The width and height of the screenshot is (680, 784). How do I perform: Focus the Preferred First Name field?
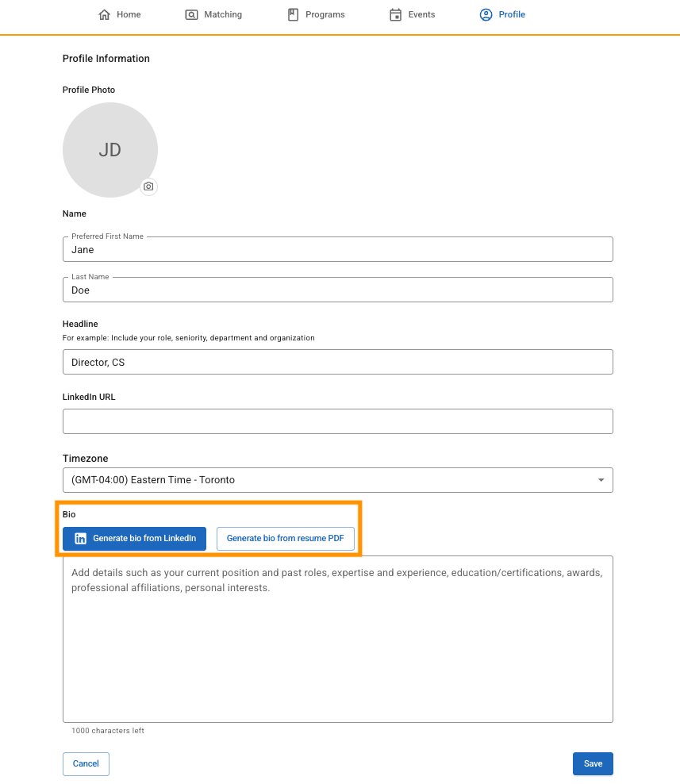click(337, 249)
